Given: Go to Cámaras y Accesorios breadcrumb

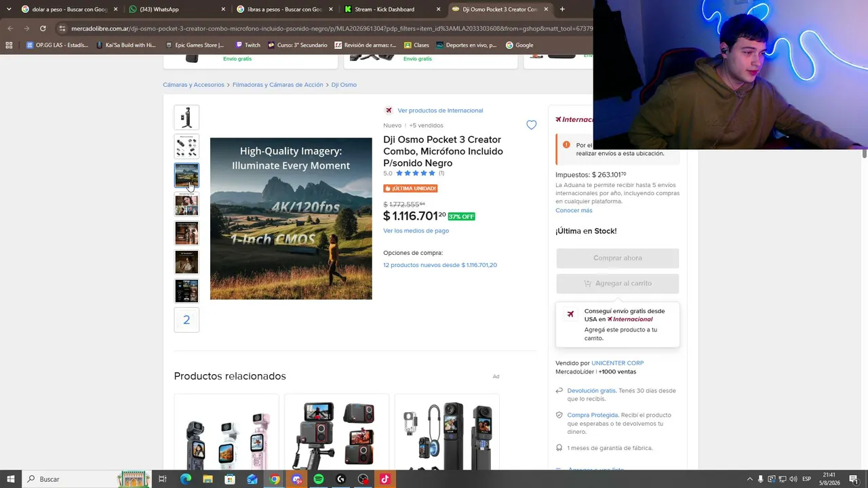Looking at the screenshot, I should [x=193, y=85].
